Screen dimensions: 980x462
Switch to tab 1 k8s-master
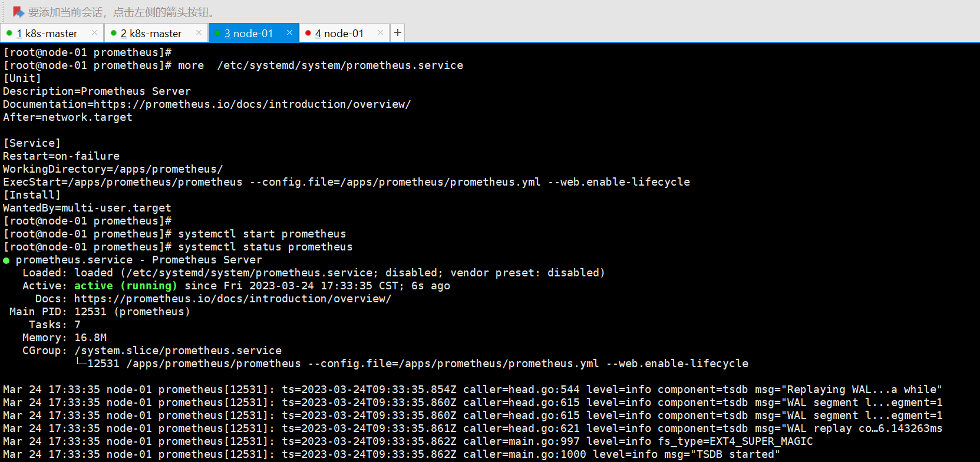click(x=52, y=33)
